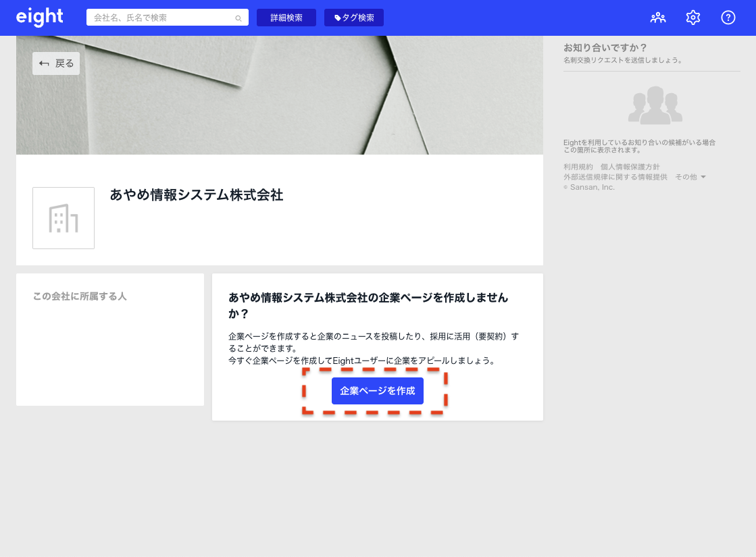Screen dimensions: 756x557
Task: Expand the その他 dropdown
Action: tap(690, 177)
